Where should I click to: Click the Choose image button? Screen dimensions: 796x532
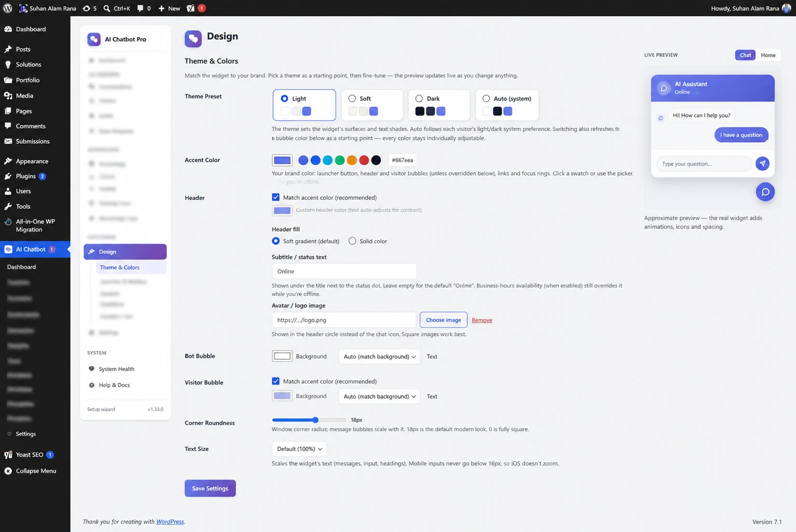tap(443, 320)
